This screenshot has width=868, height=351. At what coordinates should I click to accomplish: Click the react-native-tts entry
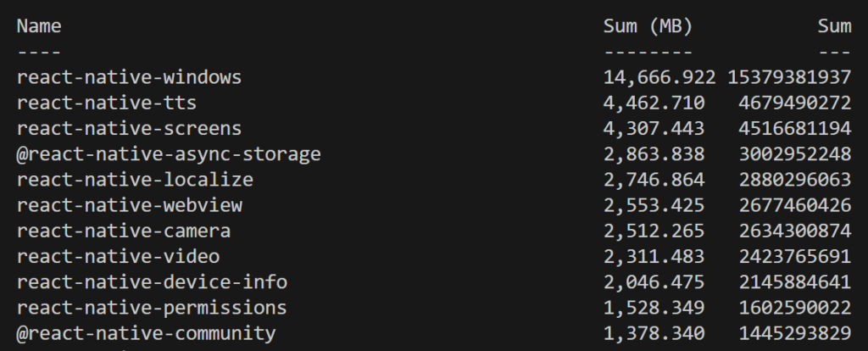tap(106, 103)
